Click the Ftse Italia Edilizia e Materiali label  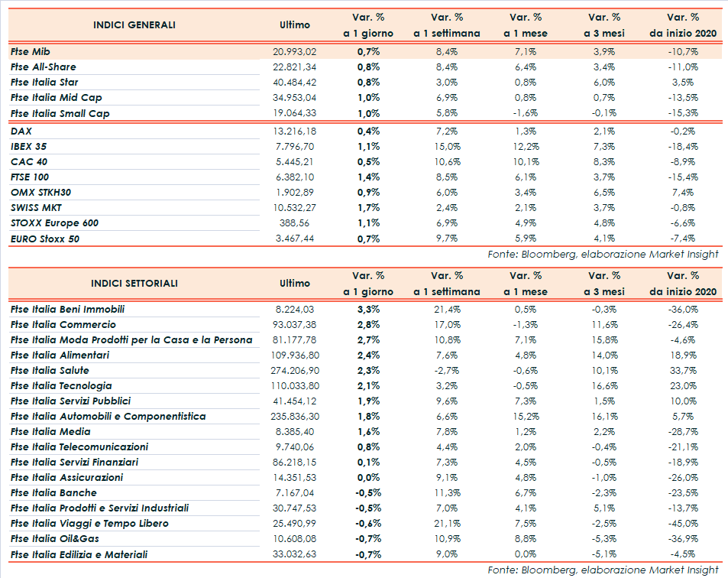click(79, 554)
